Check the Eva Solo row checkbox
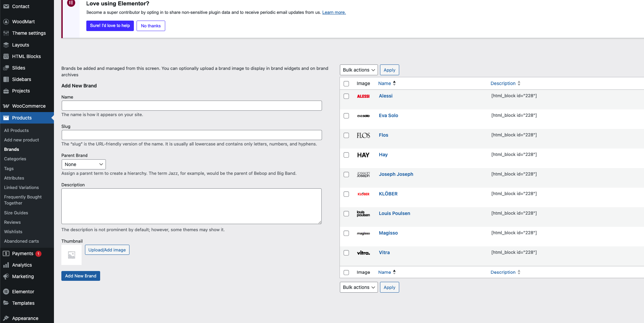This screenshot has height=323, width=644. [346, 116]
